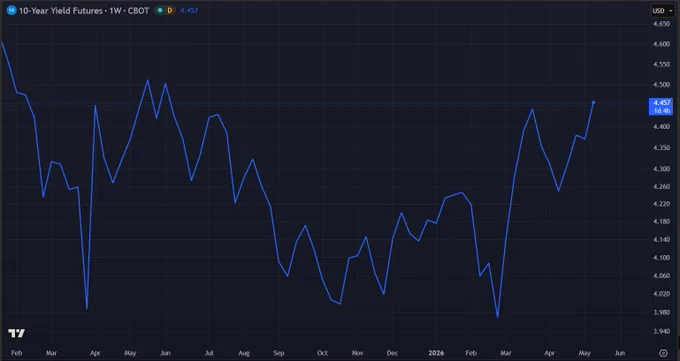
Task: Click the 4.500 price axis label
Action: [x=661, y=85]
